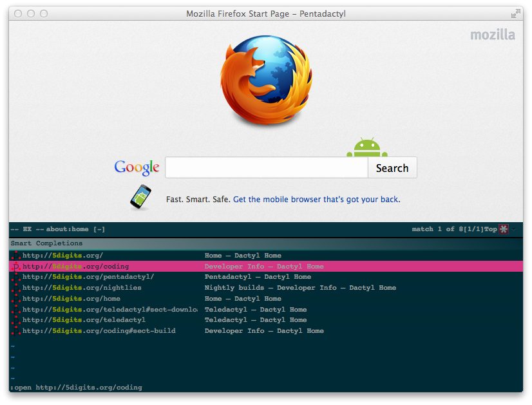Click the '-- EX --' mode indicator
Image resolution: width=532 pixels, height=405 pixels.
tap(27, 229)
